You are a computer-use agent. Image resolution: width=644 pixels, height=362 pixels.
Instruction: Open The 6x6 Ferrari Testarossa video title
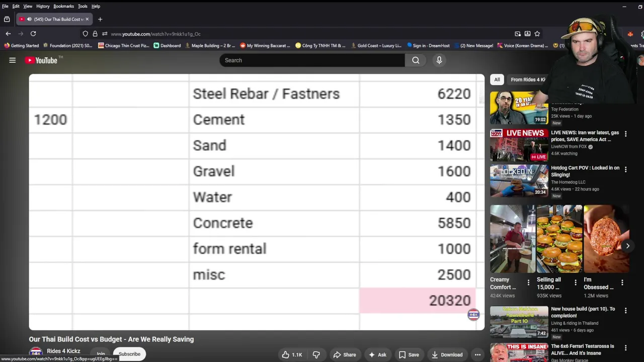583,349
